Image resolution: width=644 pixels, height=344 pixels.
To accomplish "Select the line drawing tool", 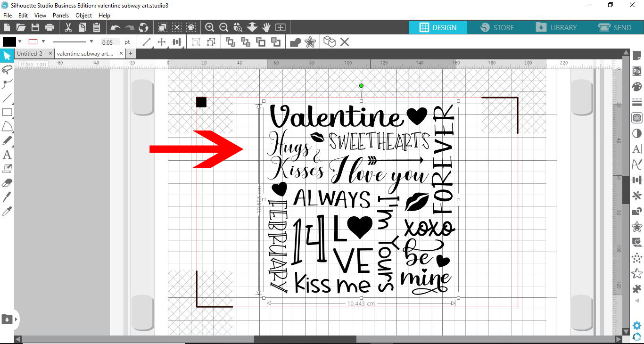I will coord(7,98).
